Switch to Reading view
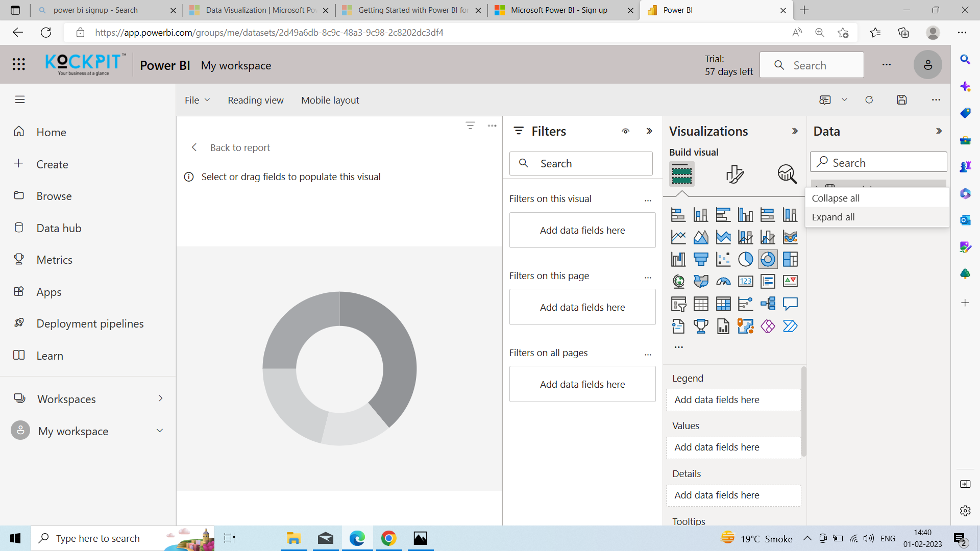 tap(256, 100)
